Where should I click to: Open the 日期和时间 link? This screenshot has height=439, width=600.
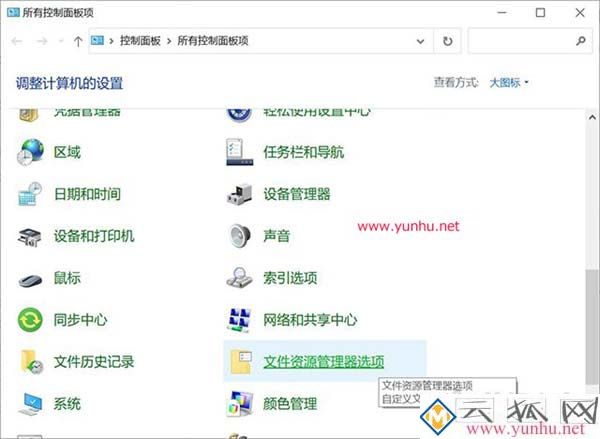87,194
